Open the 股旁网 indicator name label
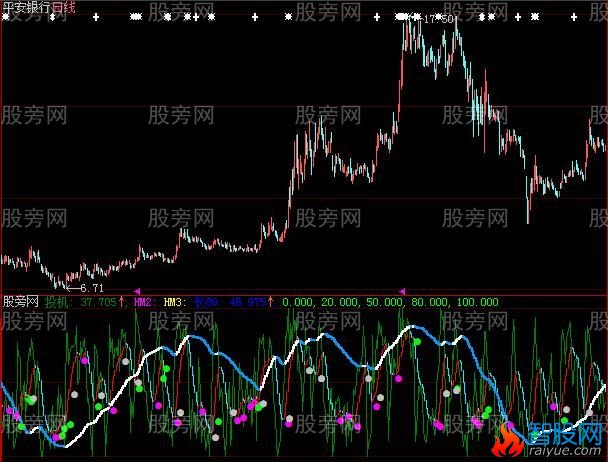Screen dimensions: 608x462 (x=21, y=301)
